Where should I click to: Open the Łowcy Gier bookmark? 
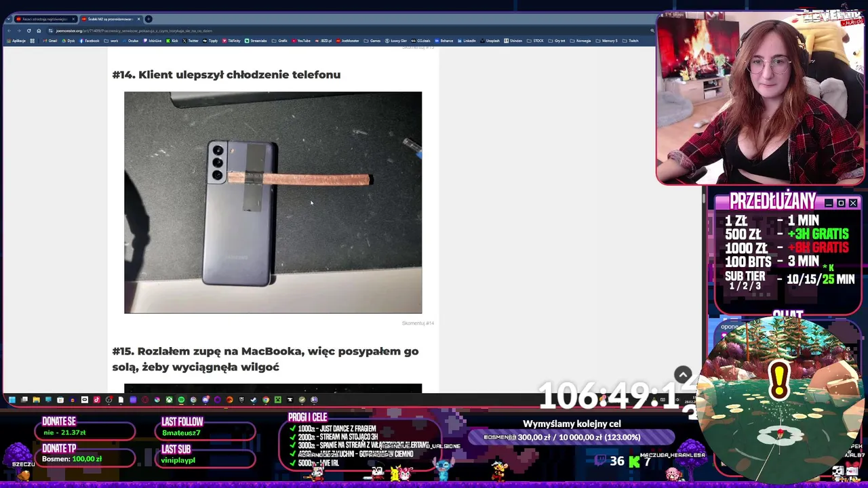point(397,41)
